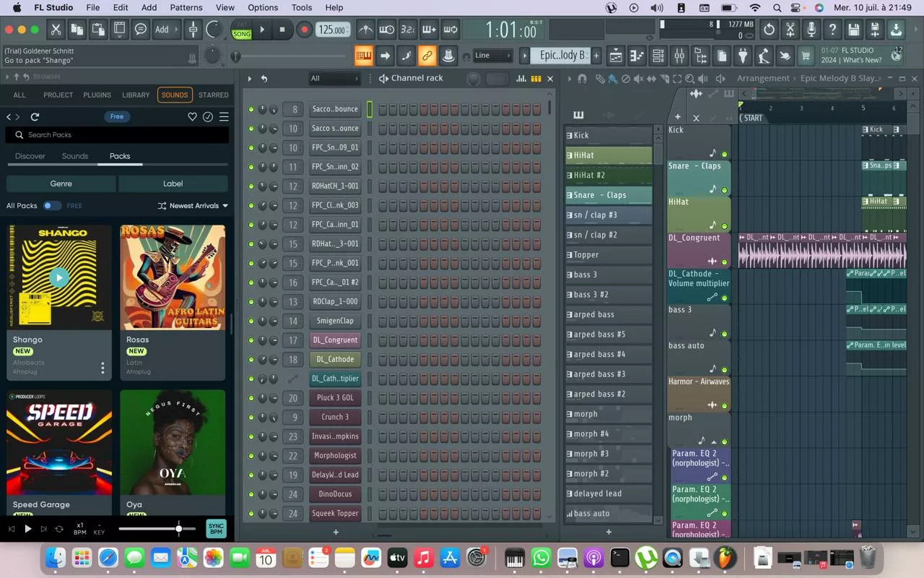This screenshot has width=924, height=578.
Task: Switch to the PLUGINS browser tab
Action: [x=97, y=95]
